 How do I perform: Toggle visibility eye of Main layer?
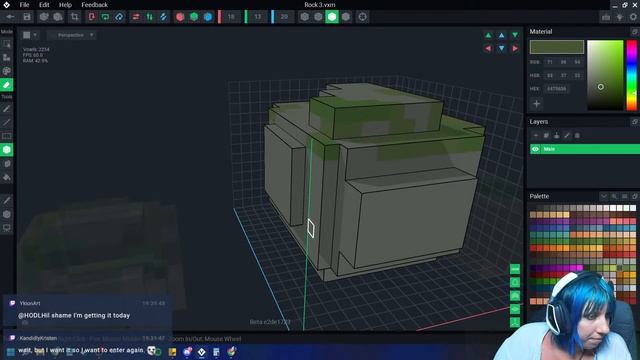[536, 149]
